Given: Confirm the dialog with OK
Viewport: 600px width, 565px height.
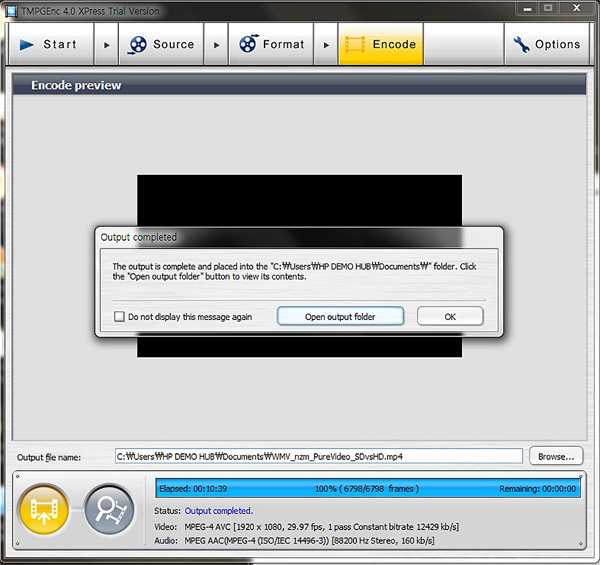Looking at the screenshot, I should click(x=450, y=316).
